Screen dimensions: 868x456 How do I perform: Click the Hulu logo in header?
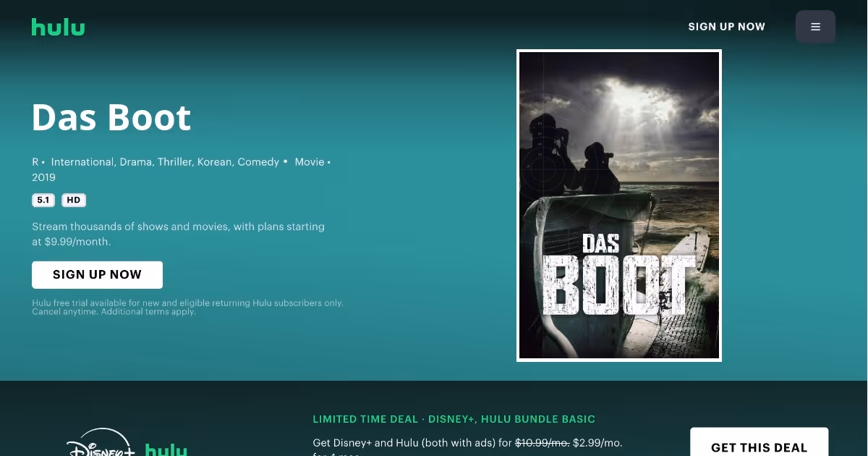58,28
